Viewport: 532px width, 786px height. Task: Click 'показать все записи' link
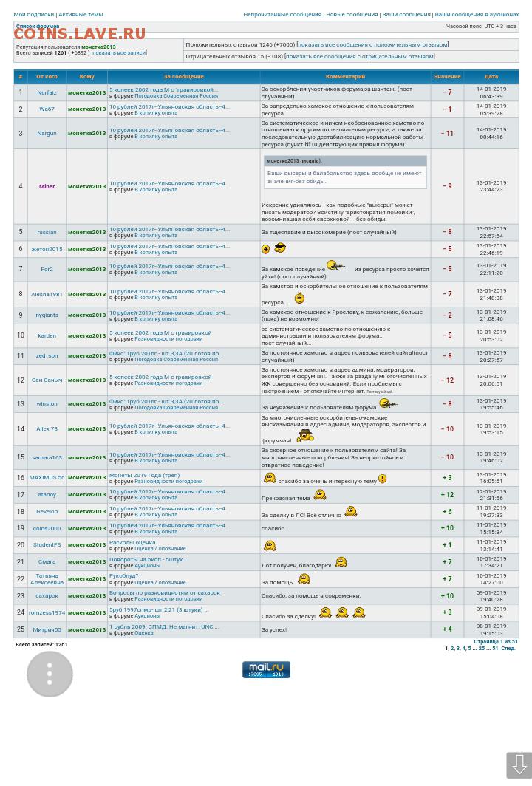[x=120, y=52]
